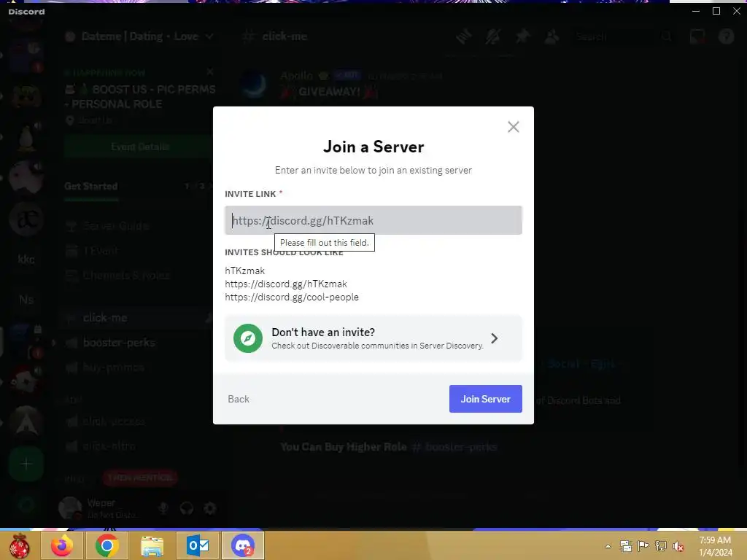Screen dimensions: 747x560
Task: Click the muted volume tray icon
Action: pyautogui.click(x=678, y=546)
